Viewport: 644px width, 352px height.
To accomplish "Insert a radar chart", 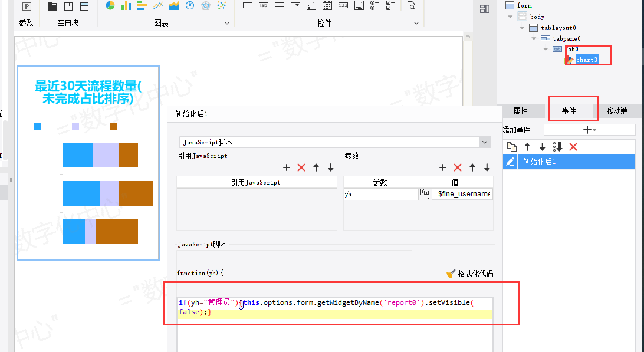I will point(206,5).
